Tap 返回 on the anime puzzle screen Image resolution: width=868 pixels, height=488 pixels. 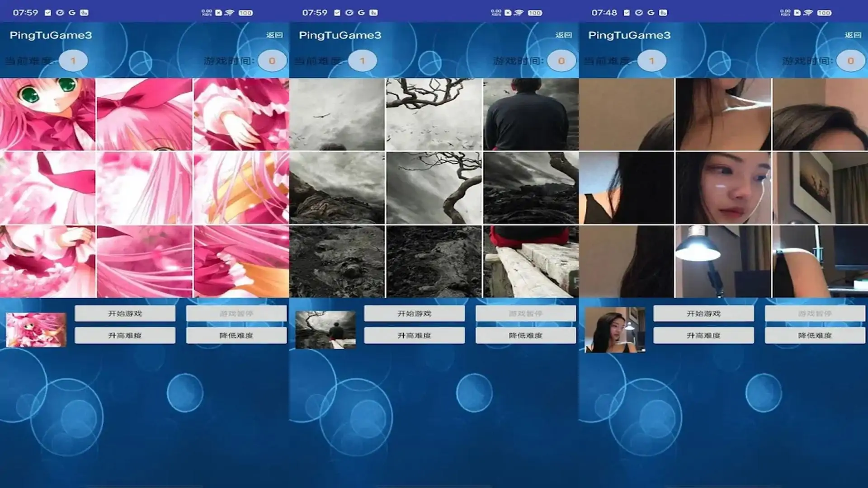point(274,35)
